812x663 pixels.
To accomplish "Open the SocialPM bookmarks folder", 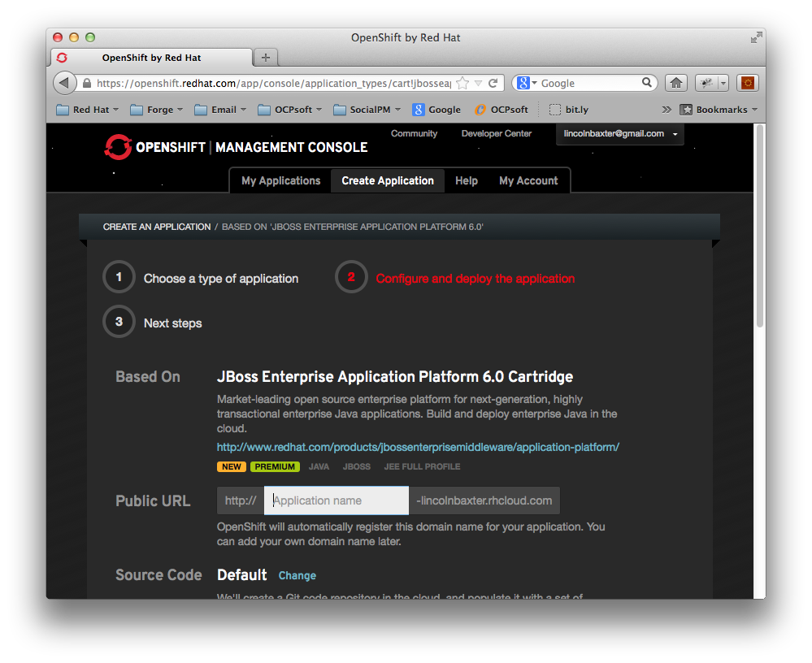I will click(x=367, y=110).
